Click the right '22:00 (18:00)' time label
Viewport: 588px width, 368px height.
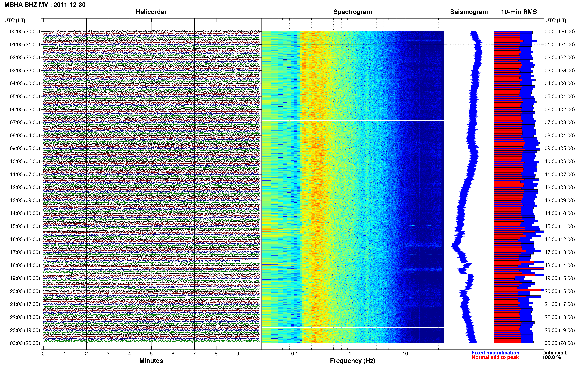pyautogui.click(x=560, y=317)
